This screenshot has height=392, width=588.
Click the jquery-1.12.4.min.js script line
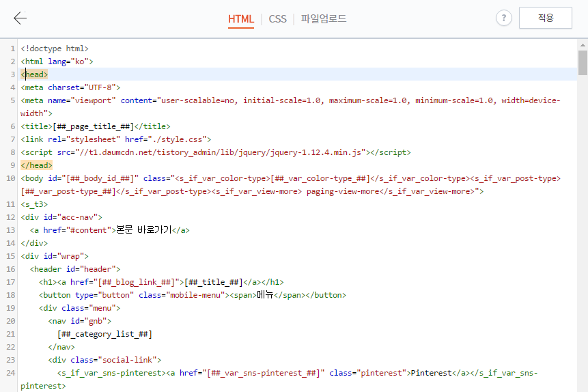coord(216,152)
